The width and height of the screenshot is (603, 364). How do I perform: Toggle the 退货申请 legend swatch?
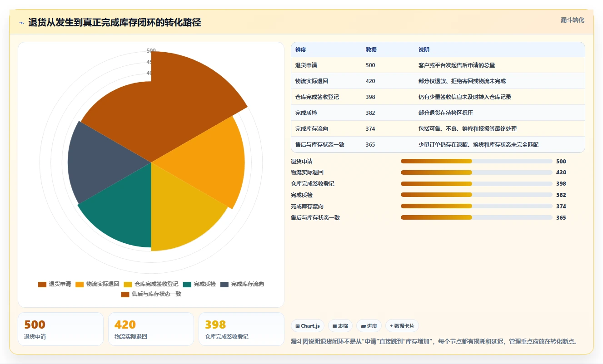[x=42, y=284]
